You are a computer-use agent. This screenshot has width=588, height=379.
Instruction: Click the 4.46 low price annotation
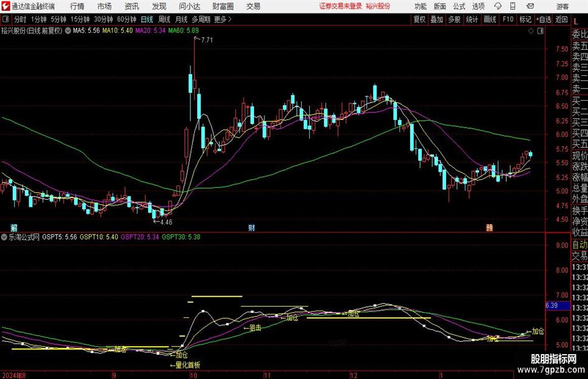166,222
